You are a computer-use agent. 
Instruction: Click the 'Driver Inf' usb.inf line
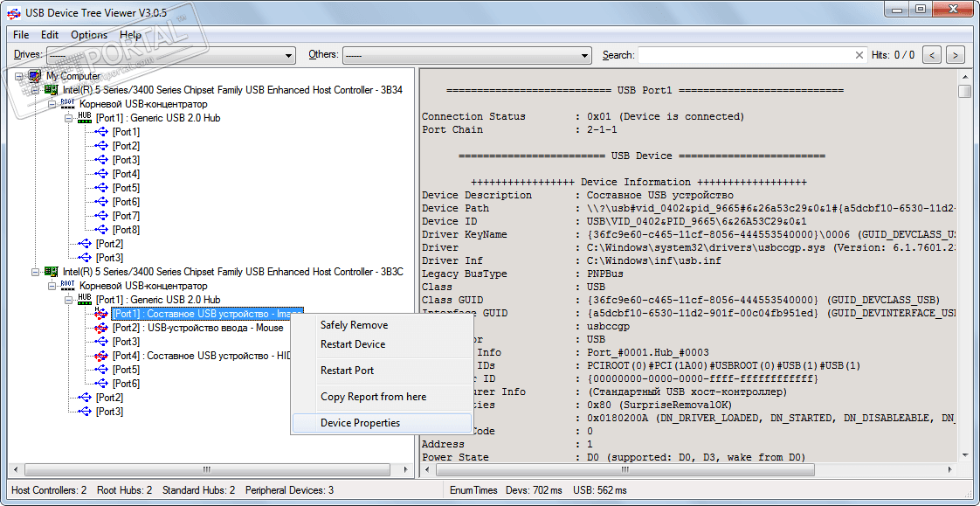[x=571, y=260]
